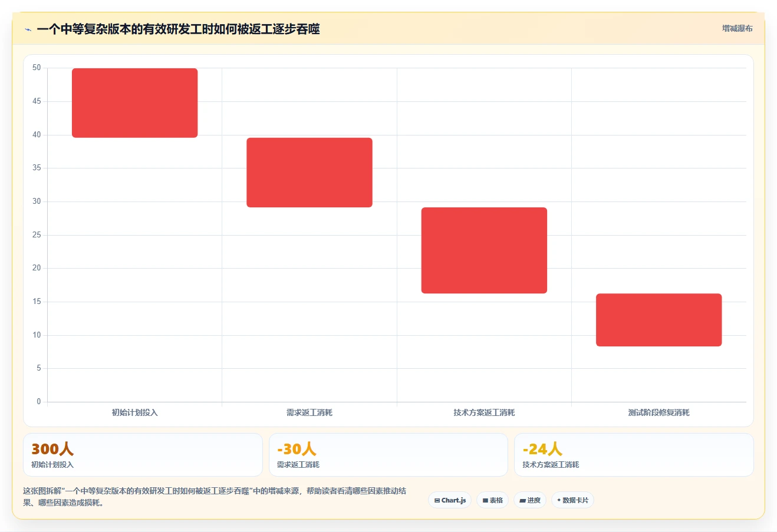Click the -30人 data card
The width and height of the screenshot is (777, 532).
[388, 455]
